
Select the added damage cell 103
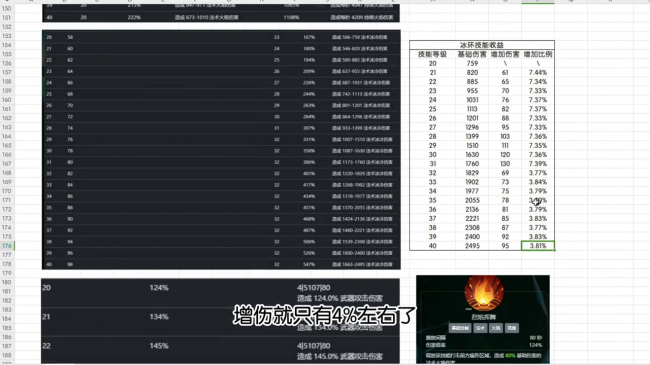[x=505, y=136]
